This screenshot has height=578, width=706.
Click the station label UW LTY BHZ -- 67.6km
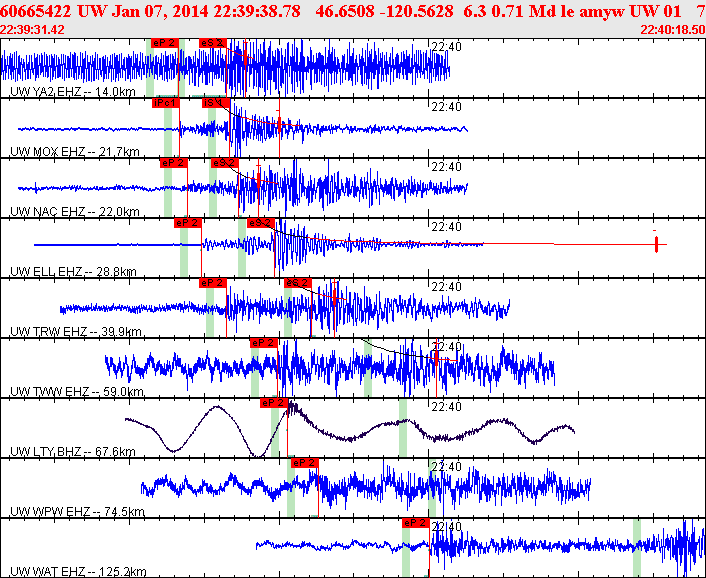[x=72, y=452]
